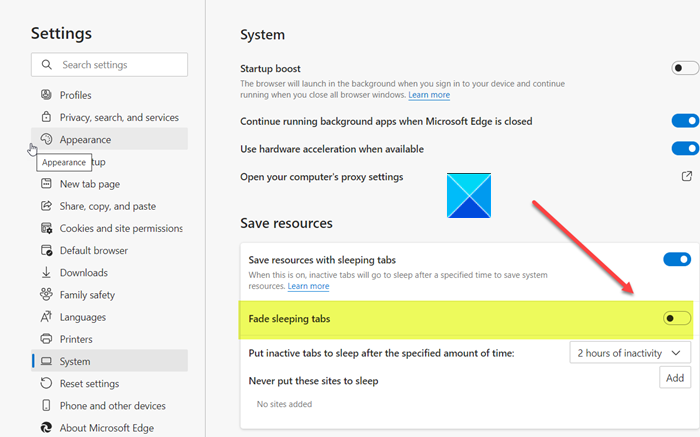Enable the Startup boost toggle
Viewport: 700px width, 437px height.
685,68
